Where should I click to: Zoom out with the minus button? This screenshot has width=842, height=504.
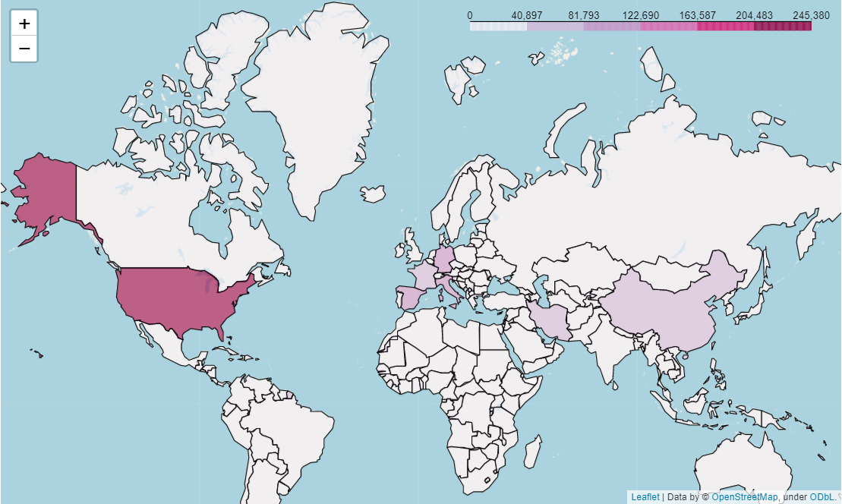point(24,49)
